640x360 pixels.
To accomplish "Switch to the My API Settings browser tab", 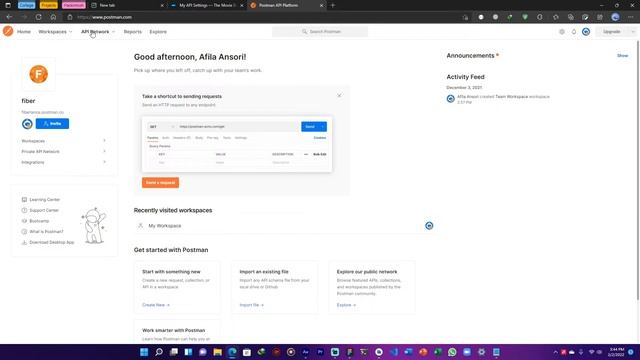I will [207, 5].
